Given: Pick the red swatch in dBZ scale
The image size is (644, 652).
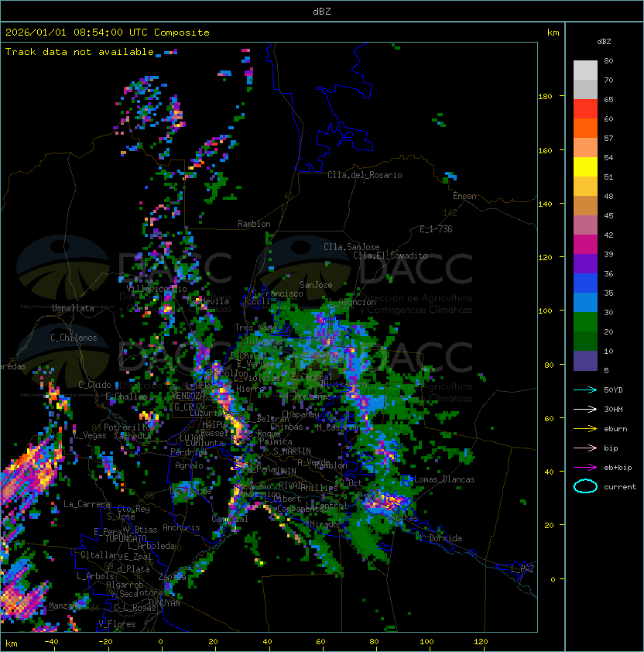Looking at the screenshot, I should coord(585,109).
